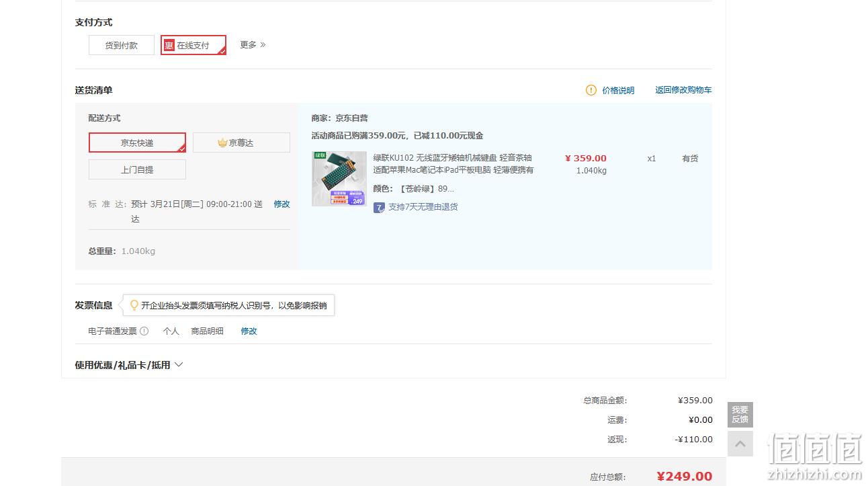868x486 pixels.
Task: Click the ¥359.00 product price
Action: pyautogui.click(x=586, y=159)
